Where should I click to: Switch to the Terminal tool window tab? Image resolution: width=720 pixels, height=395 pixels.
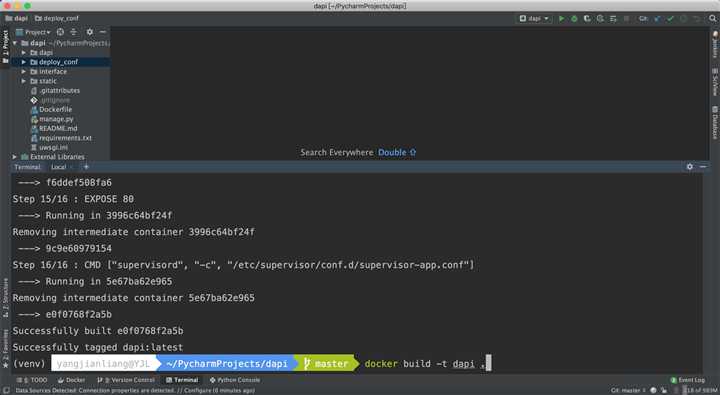click(182, 380)
